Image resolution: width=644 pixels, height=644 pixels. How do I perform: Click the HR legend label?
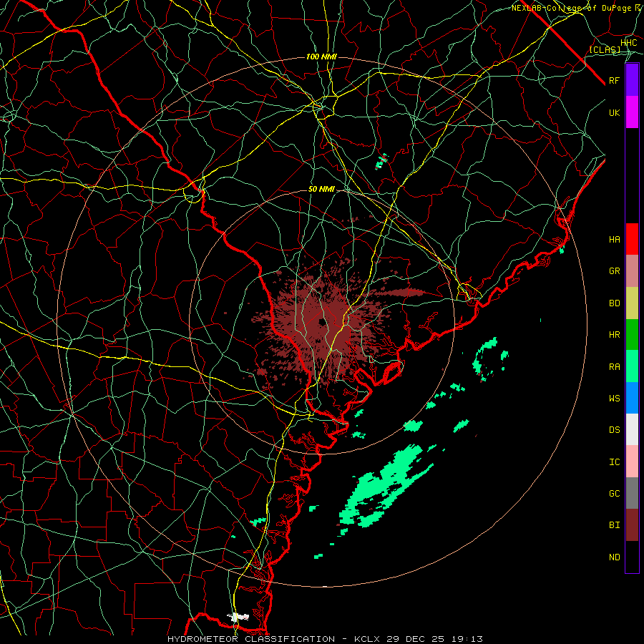click(615, 335)
